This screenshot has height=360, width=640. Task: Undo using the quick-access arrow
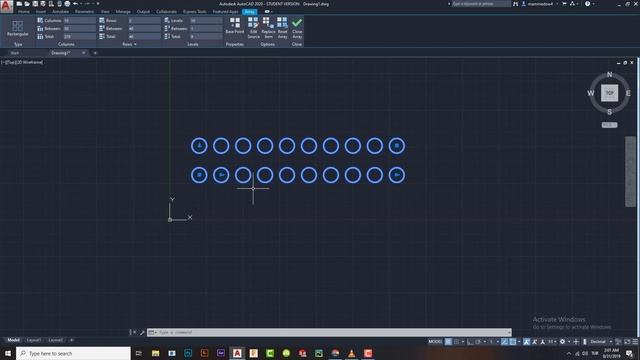point(76,4)
